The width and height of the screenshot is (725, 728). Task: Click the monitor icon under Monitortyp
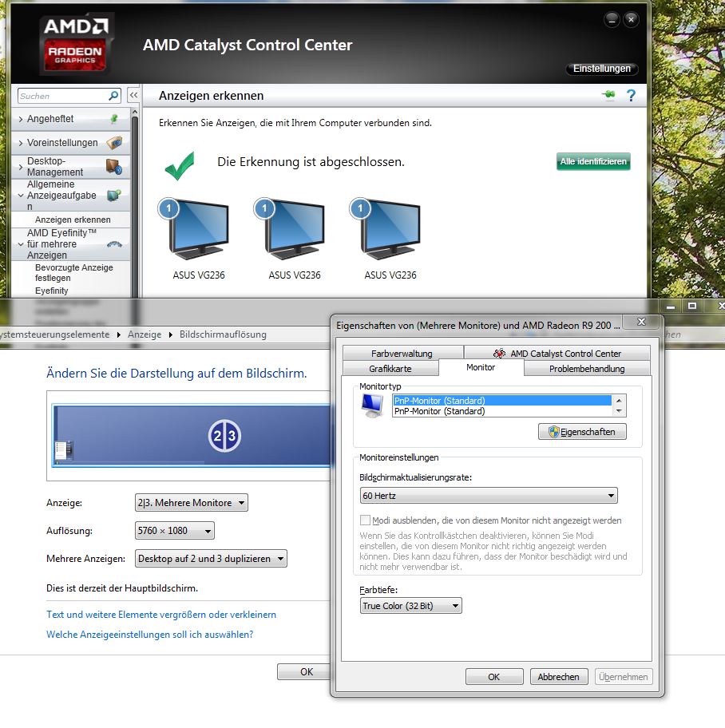(373, 406)
